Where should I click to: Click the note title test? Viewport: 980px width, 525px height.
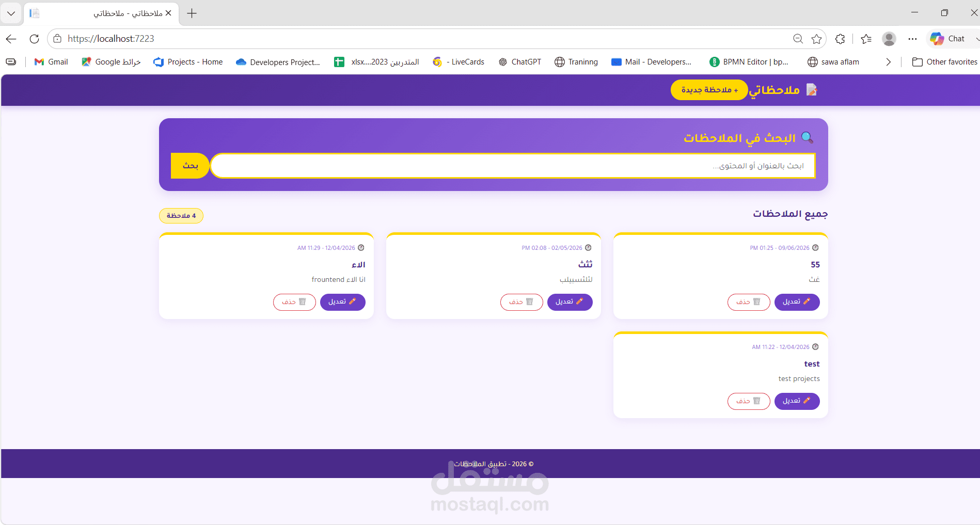point(812,364)
